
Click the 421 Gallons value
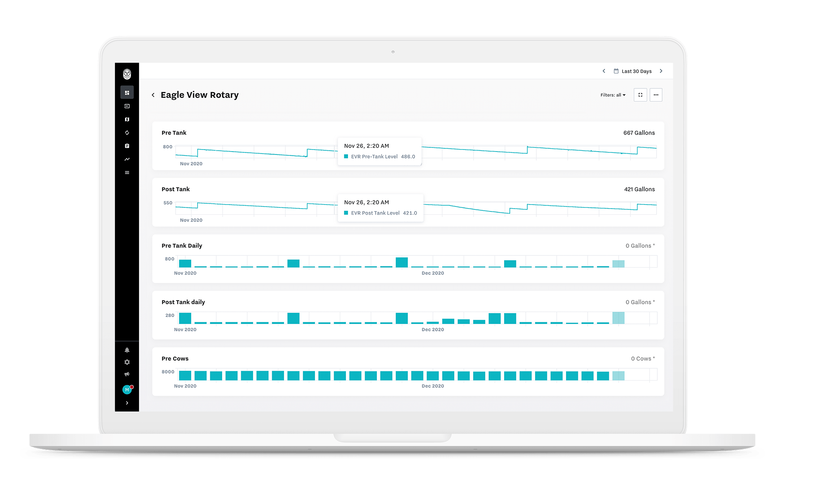639,189
